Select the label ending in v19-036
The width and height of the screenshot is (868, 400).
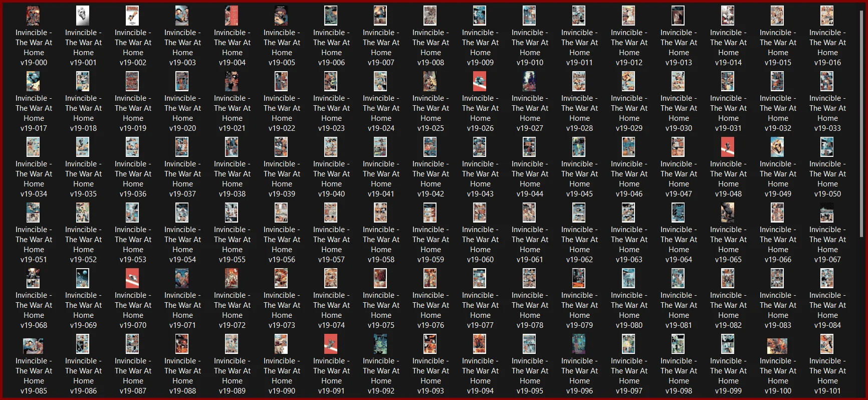pos(133,179)
